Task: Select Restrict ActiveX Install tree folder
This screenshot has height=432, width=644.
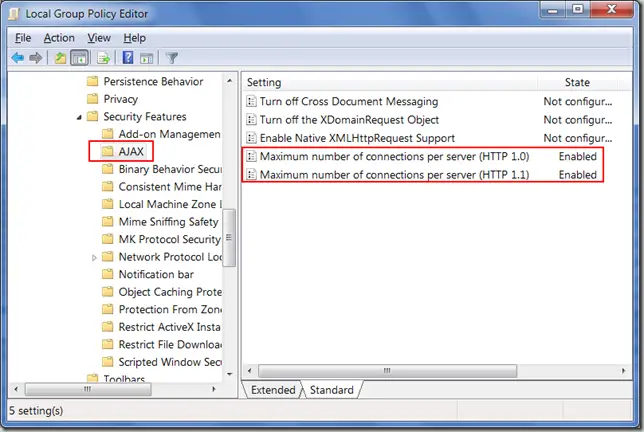Action: 169,327
